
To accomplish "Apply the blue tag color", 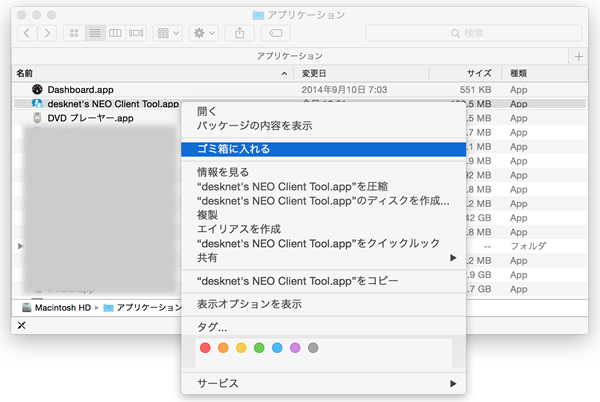I will pos(277,348).
